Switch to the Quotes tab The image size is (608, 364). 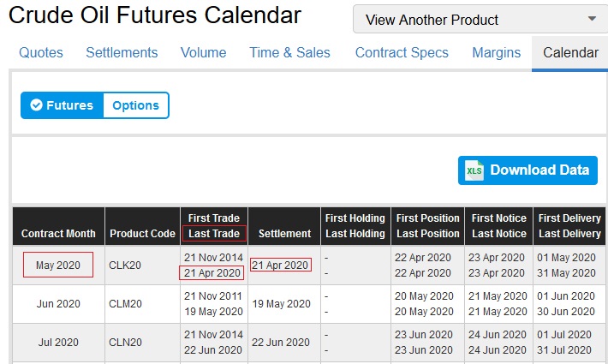click(41, 53)
